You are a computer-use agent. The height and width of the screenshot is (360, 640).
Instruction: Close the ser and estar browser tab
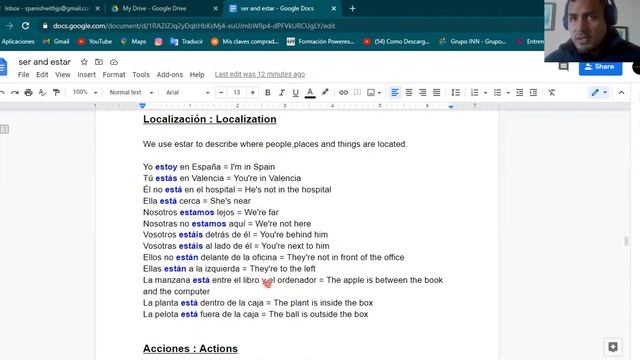click(333, 8)
